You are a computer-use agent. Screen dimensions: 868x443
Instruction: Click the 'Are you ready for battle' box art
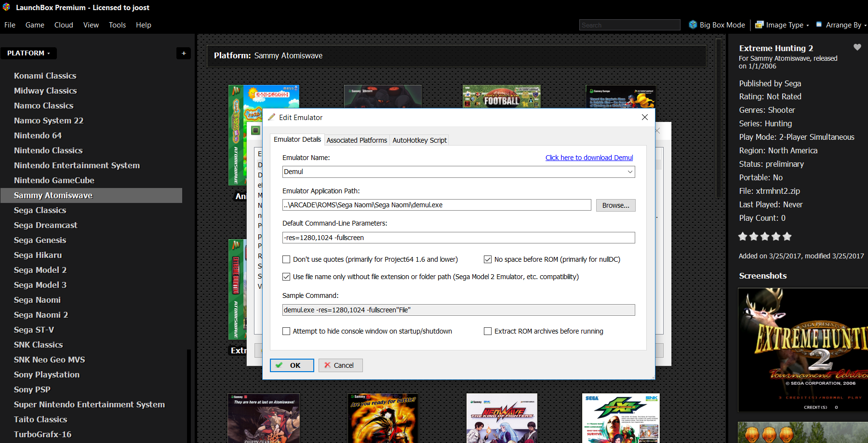tap(383, 418)
